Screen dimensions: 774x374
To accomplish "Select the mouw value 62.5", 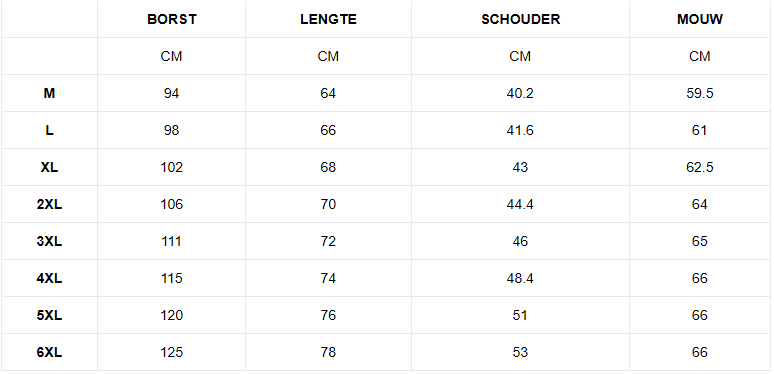I will (x=699, y=167).
